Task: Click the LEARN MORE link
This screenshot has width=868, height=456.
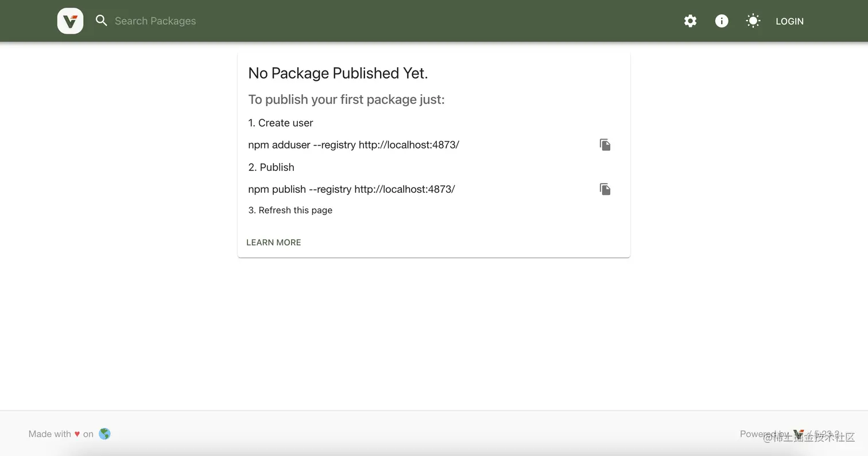Action: point(274,243)
